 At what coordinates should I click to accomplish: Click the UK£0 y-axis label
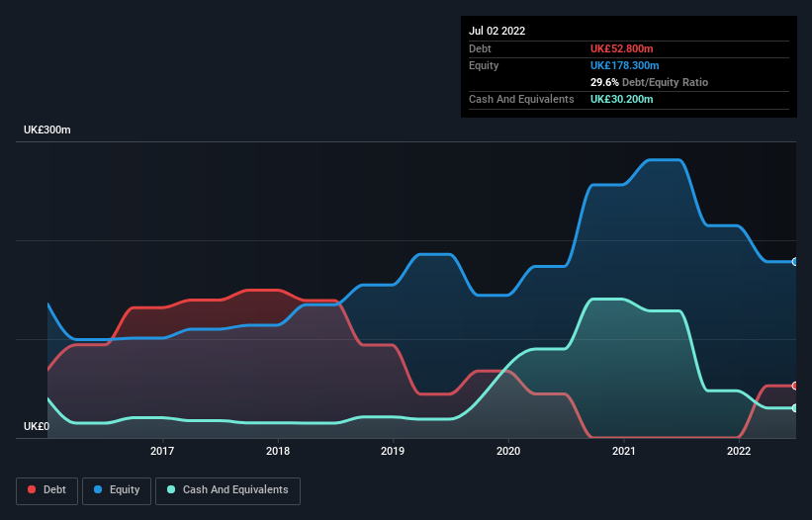point(37,426)
